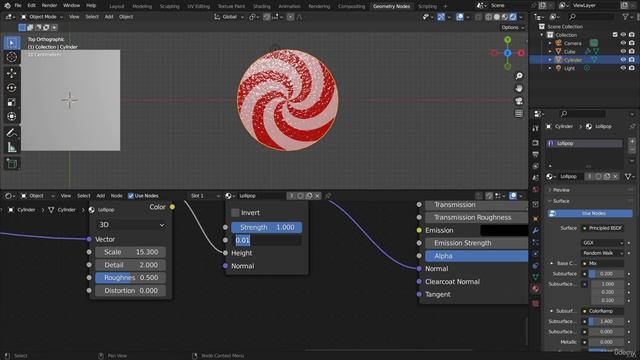Click the Use Nodes button in Surface panel
The width and height of the screenshot is (640, 360).
coord(590,213)
